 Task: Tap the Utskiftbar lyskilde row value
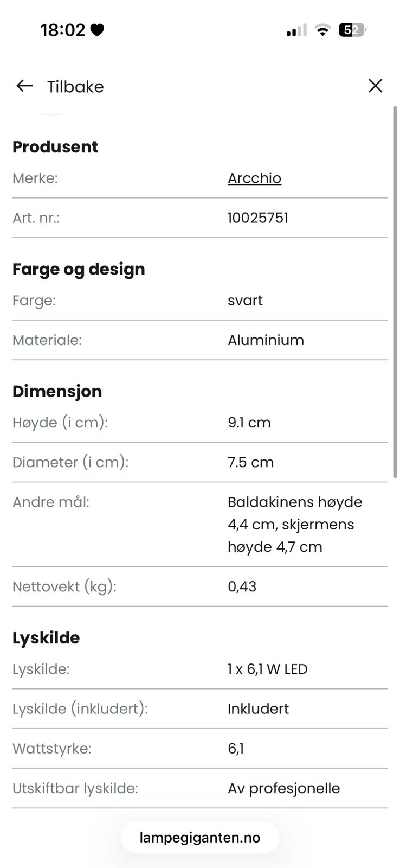pyautogui.click(x=284, y=788)
